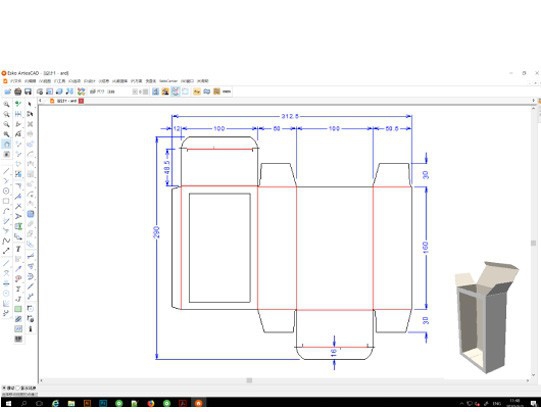Click the horizontal scrollbar thumb
Viewport: 541px width, 412px height.
point(249,380)
